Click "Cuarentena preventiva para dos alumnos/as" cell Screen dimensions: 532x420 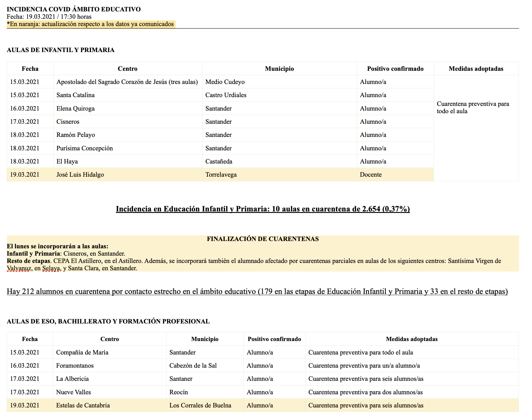(x=365, y=392)
